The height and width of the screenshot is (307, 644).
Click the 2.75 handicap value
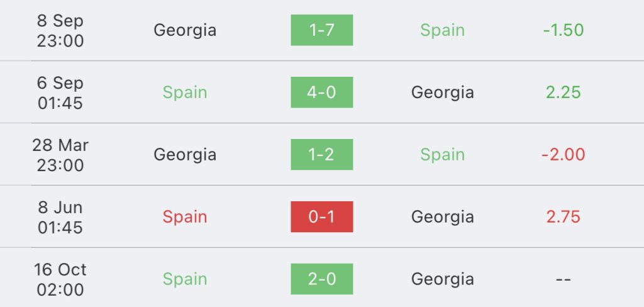[x=563, y=216]
